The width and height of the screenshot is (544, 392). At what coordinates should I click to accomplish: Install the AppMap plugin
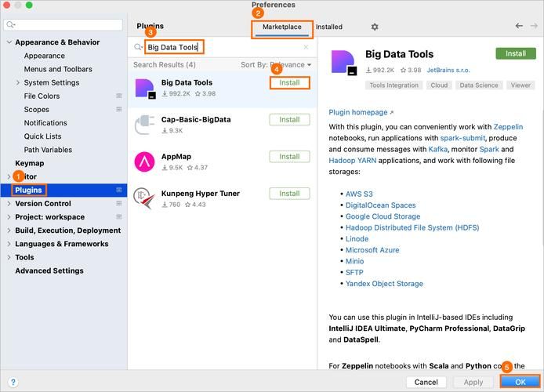coord(289,157)
